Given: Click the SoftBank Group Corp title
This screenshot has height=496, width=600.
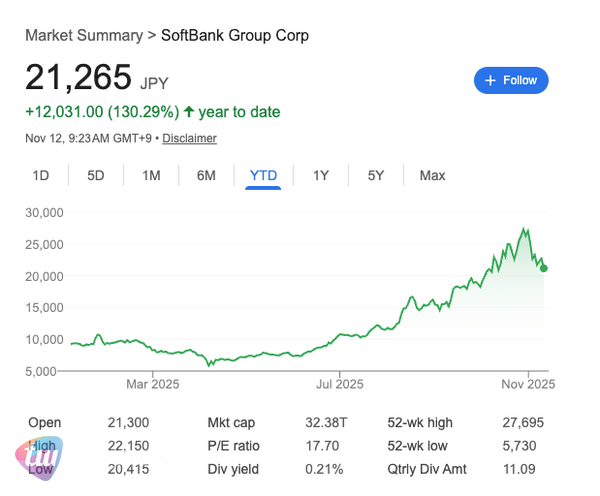Looking at the screenshot, I should pyautogui.click(x=235, y=36).
